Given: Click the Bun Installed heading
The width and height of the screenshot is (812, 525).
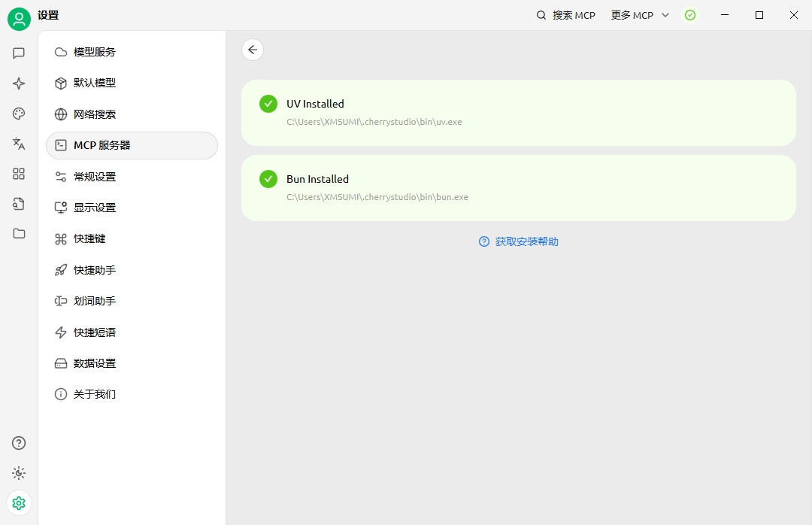Looking at the screenshot, I should pyautogui.click(x=317, y=179).
